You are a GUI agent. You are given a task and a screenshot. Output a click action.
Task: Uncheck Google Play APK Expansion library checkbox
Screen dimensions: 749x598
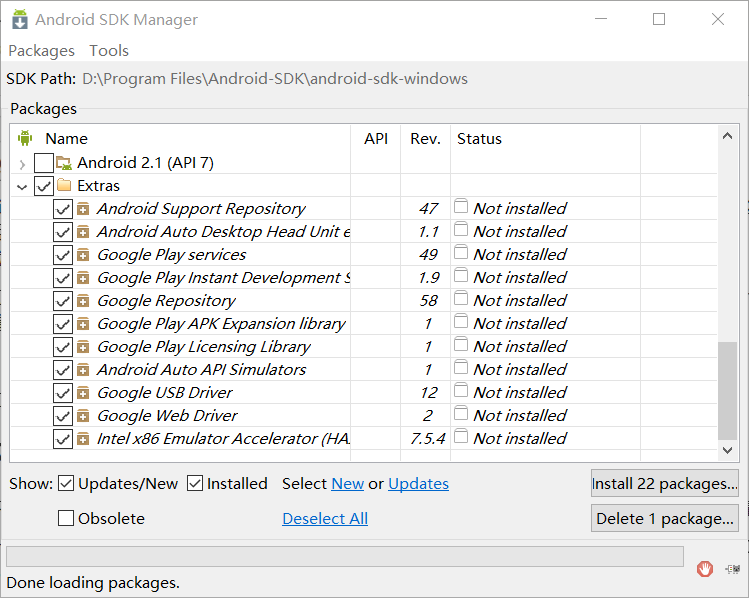63,324
